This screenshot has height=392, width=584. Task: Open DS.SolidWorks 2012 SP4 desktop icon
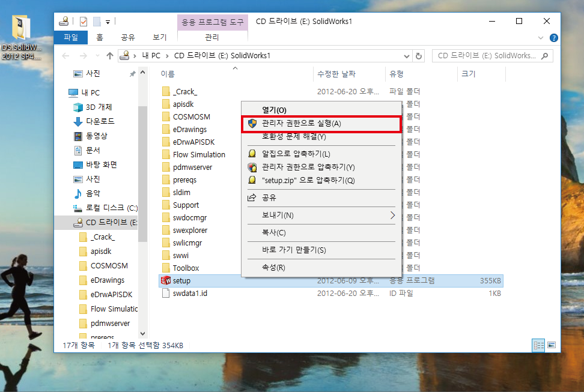point(21,37)
